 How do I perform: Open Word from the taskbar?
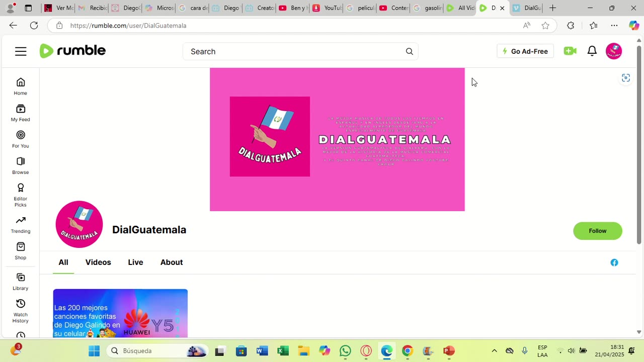point(262,351)
